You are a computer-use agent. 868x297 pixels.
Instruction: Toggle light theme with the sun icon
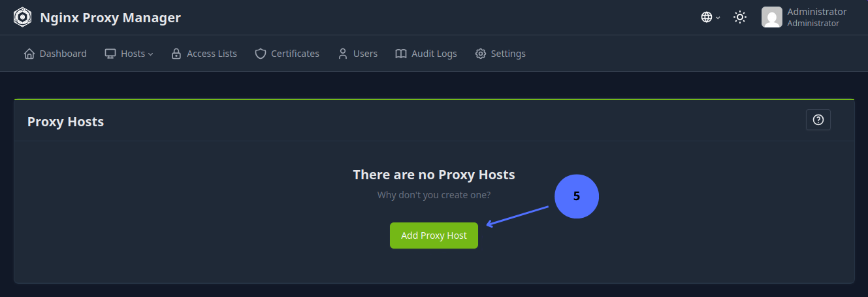point(740,18)
